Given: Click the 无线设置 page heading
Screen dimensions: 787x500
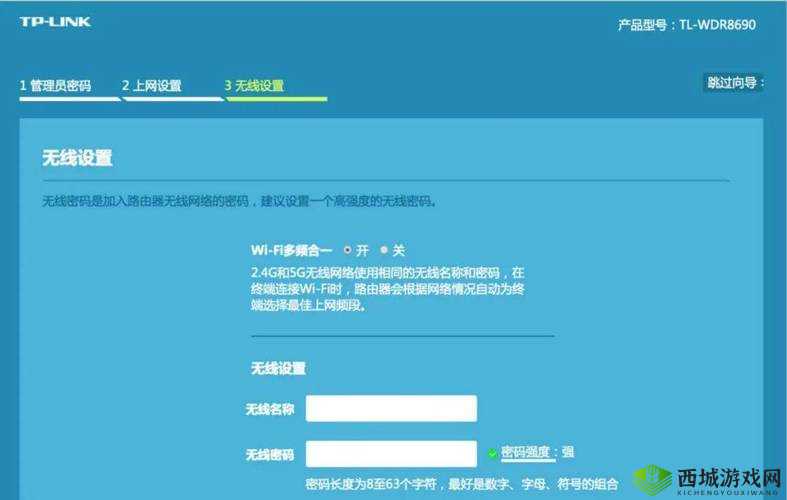Looking at the screenshot, I should pyautogui.click(x=77, y=158).
